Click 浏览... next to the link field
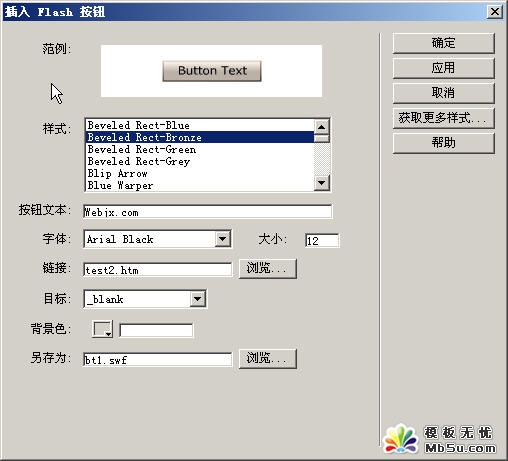This screenshot has height=461, width=508. click(268, 268)
